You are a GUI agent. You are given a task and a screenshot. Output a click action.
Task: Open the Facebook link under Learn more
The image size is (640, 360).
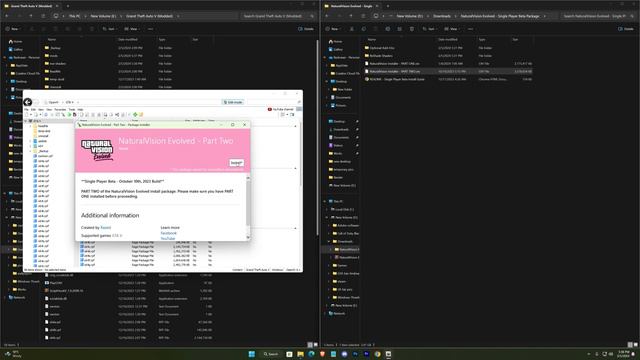[169, 233]
